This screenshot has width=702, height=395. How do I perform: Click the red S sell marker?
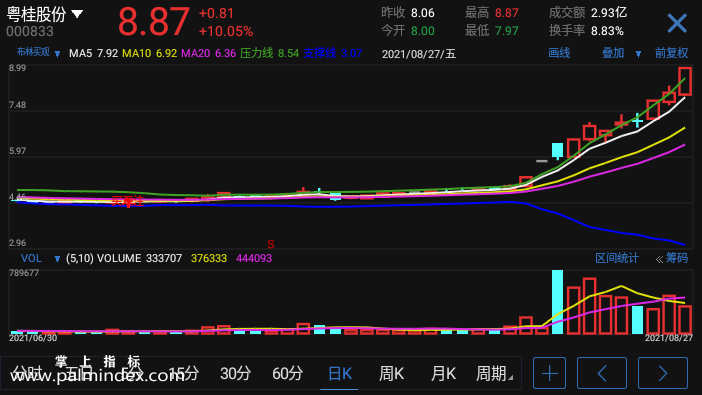point(271,245)
